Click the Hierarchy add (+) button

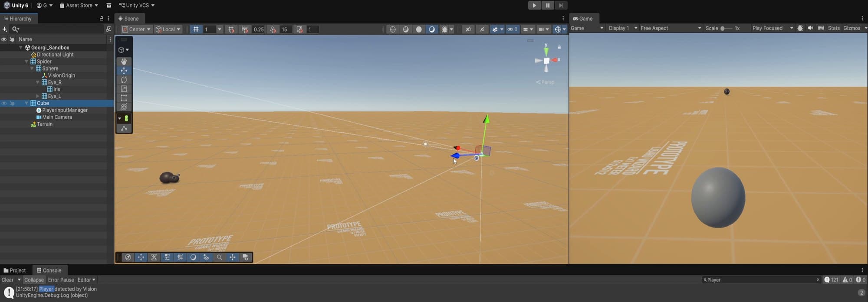point(5,29)
